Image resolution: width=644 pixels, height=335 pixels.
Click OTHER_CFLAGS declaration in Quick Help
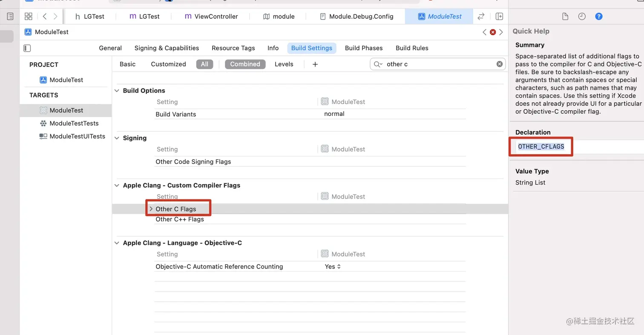(541, 147)
